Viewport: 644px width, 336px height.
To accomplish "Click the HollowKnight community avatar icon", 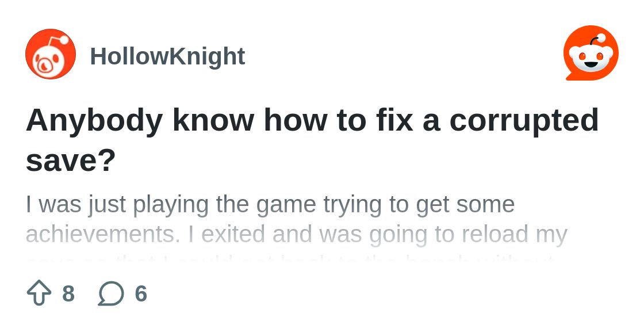I will [x=51, y=54].
